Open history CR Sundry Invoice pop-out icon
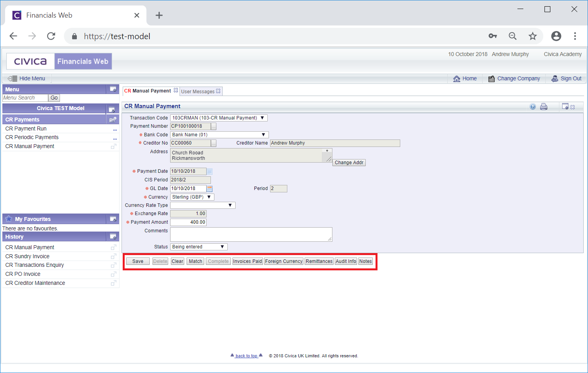 coord(114,256)
